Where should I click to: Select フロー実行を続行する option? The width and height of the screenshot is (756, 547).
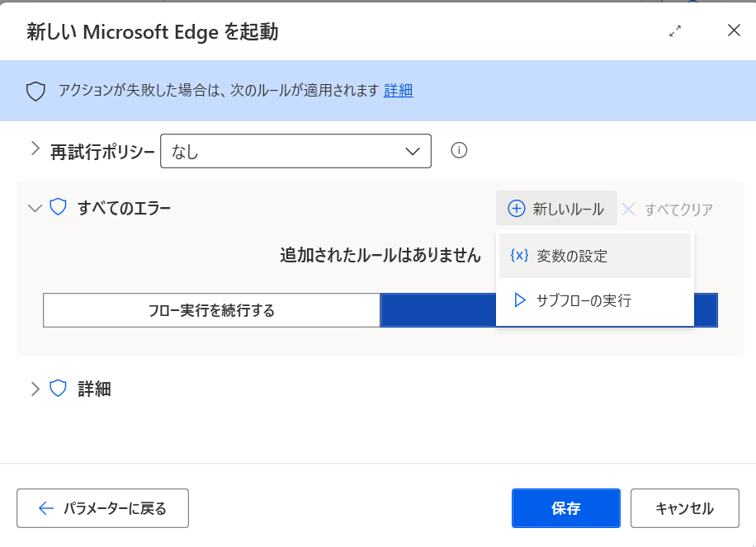click(x=211, y=310)
